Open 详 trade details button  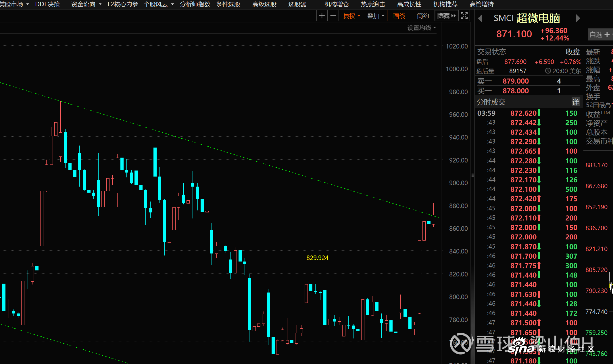point(576,102)
